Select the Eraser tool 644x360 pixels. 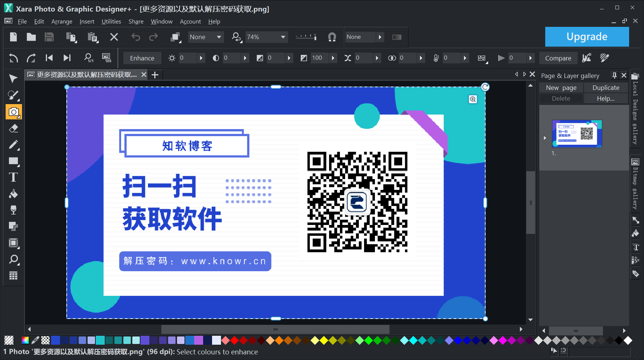(13, 128)
